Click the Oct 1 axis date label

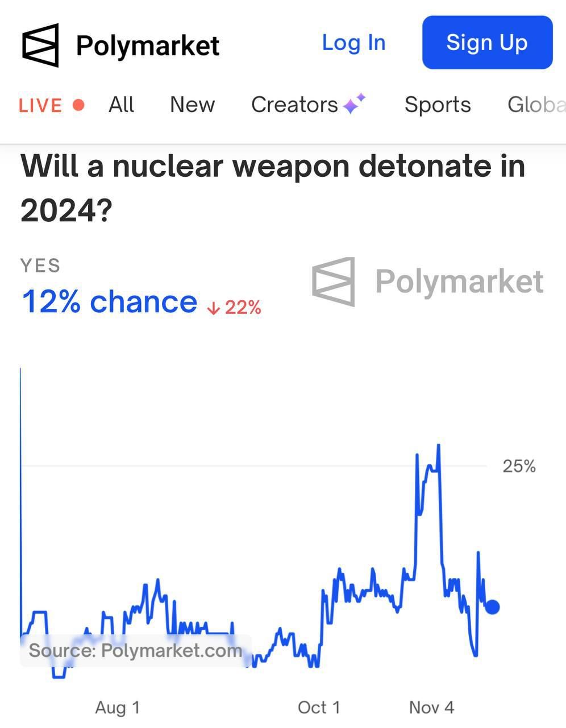[x=319, y=708]
